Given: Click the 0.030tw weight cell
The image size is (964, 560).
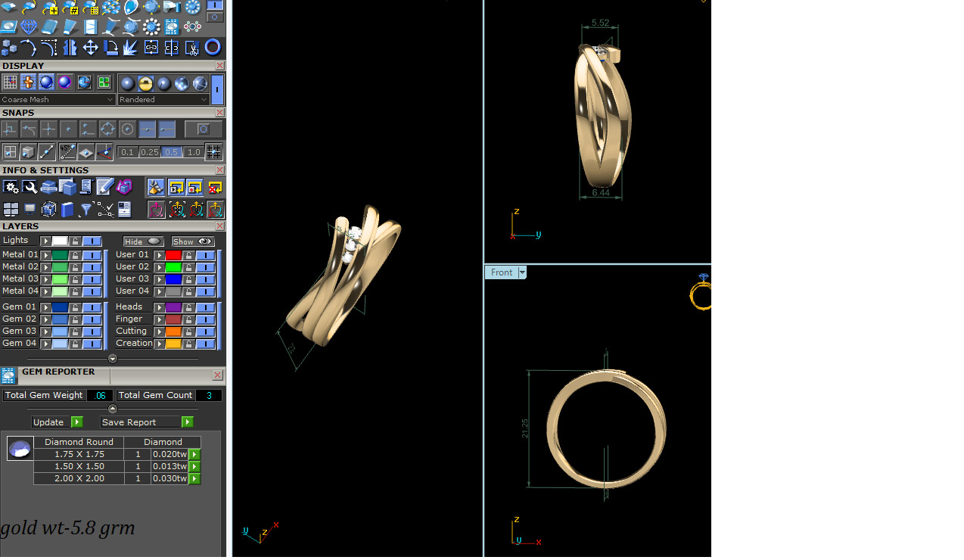Looking at the screenshot, I should pos(169,479).
